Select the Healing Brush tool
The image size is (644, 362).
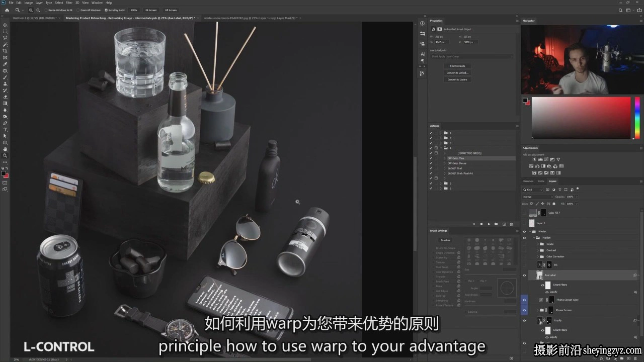coord(5,70)
